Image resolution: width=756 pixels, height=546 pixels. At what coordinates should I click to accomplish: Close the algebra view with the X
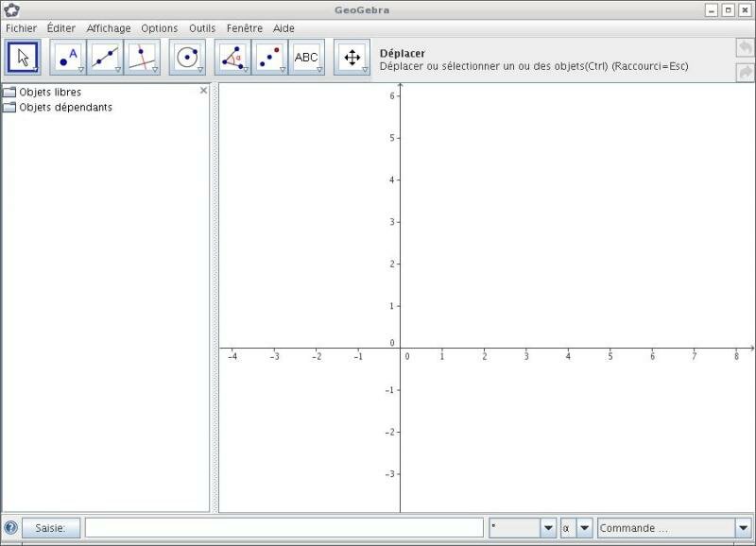coord(203,90)
